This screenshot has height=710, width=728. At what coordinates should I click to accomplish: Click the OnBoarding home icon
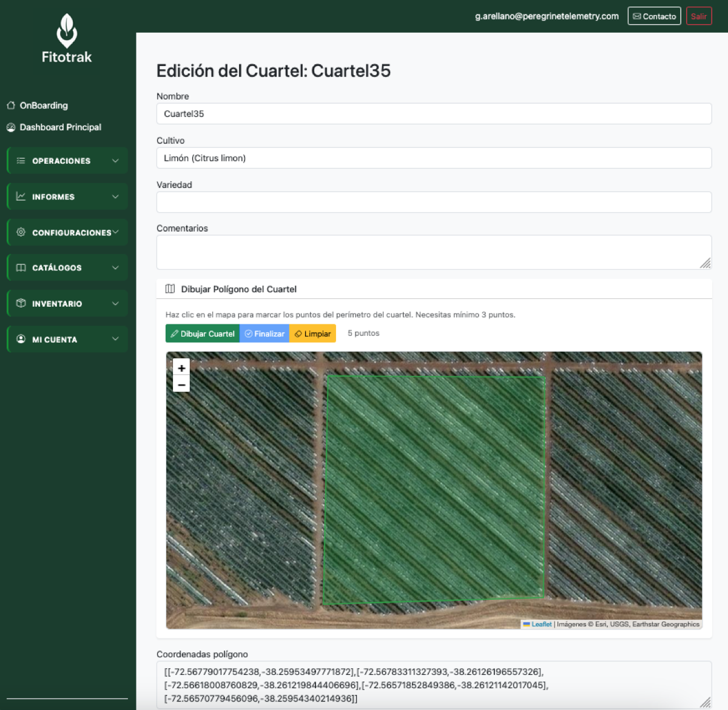(x=11, y=105)
